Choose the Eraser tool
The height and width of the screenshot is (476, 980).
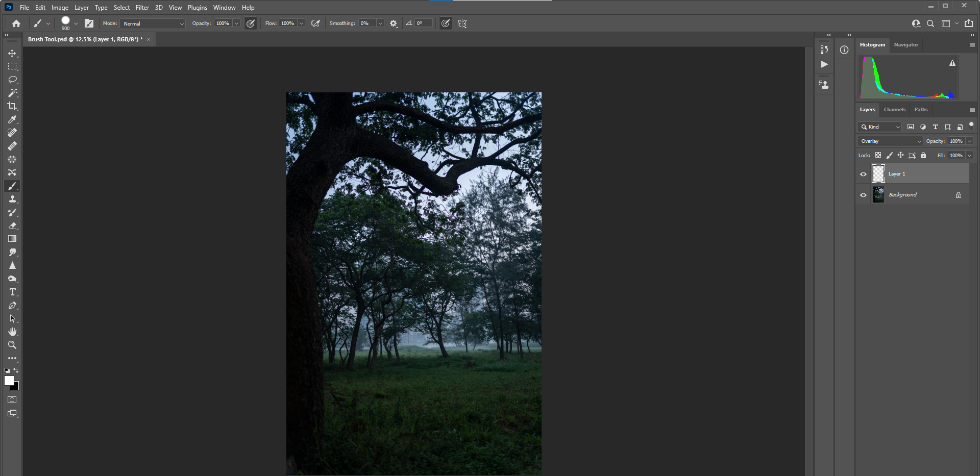[12, 226]
